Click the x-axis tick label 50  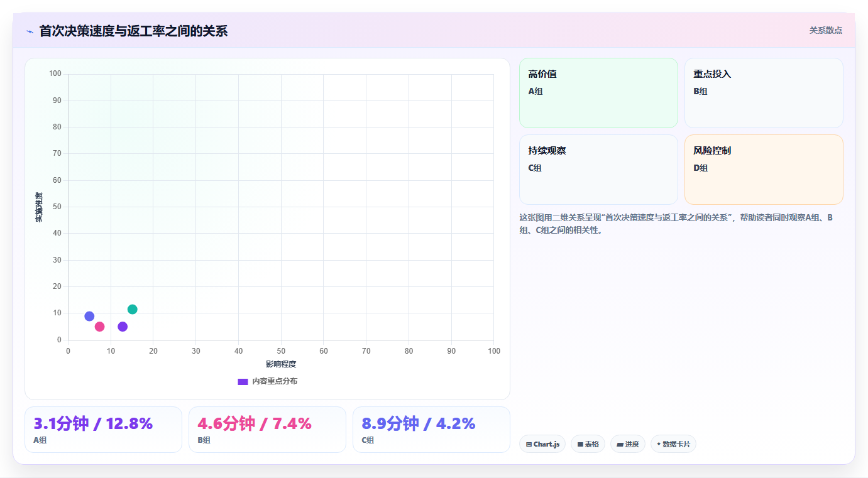click(281, 351)
